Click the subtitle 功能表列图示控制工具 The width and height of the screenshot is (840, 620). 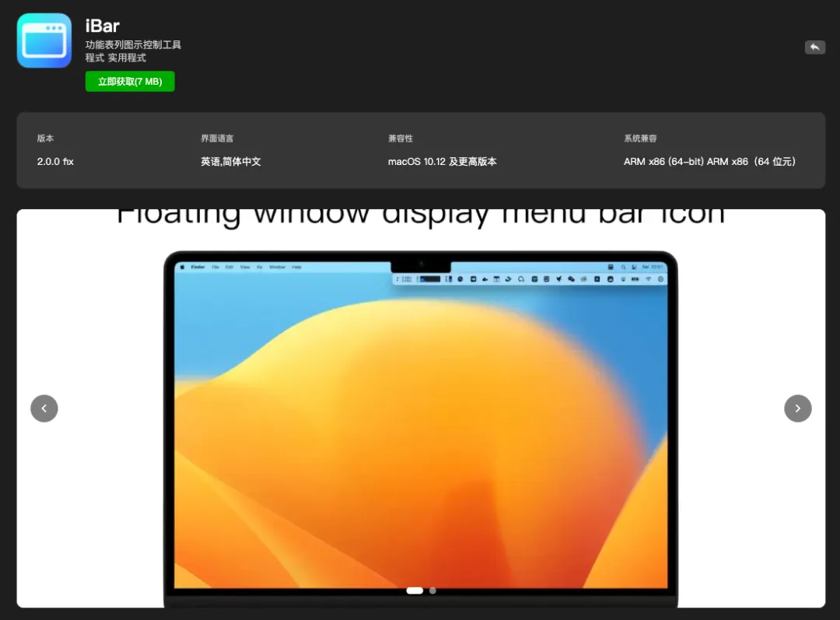point(133,44)
